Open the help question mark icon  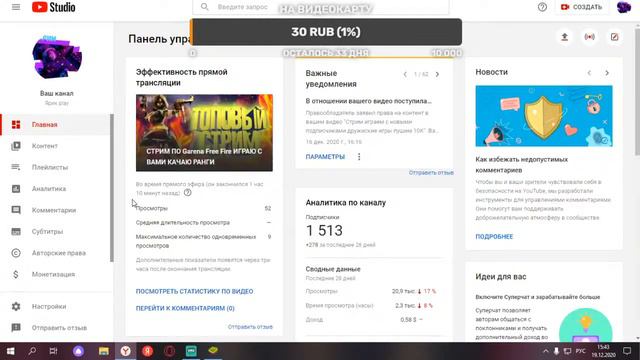542,7
